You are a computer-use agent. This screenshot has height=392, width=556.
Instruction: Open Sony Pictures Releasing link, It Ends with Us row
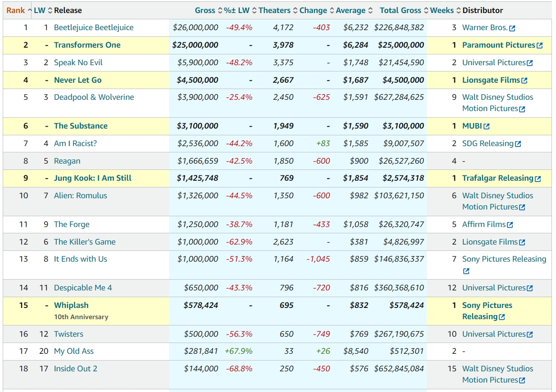504,259
